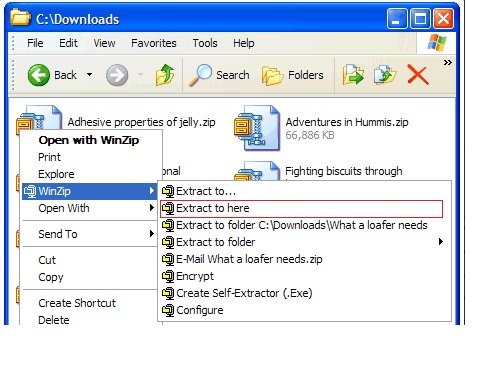This screenshot has height=383, width=485.
Task: Toggle the Folders pane button
Action: (x=292, y=75)
